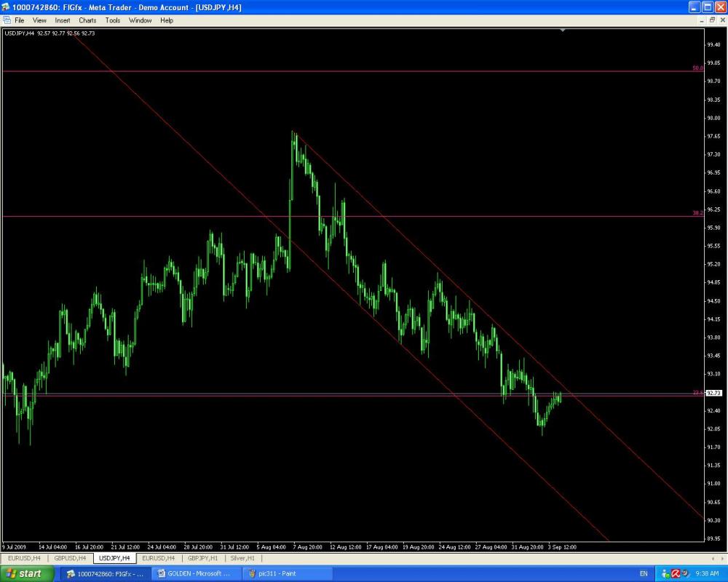Click the 95.20 price scale label
Screen dimensions: 728x582
[713, 264]
